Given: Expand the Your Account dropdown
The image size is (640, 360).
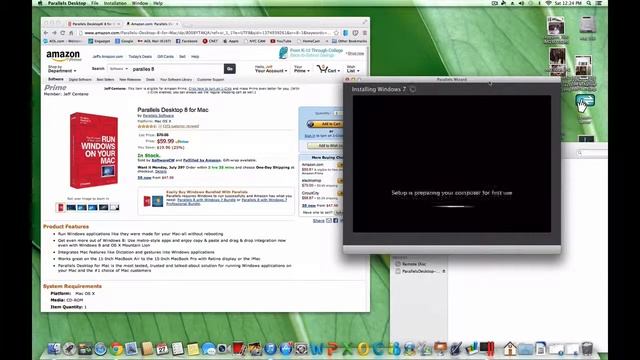Looking at the screenshot, I should click(271, 69).
